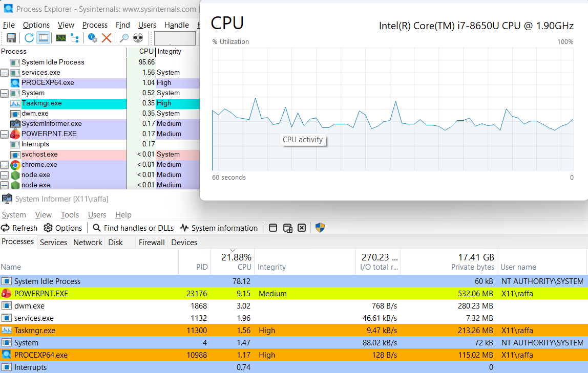The width and height of the screenshot is (588, 373).
Task: Open process properties icon with gear
Action: 92,38
